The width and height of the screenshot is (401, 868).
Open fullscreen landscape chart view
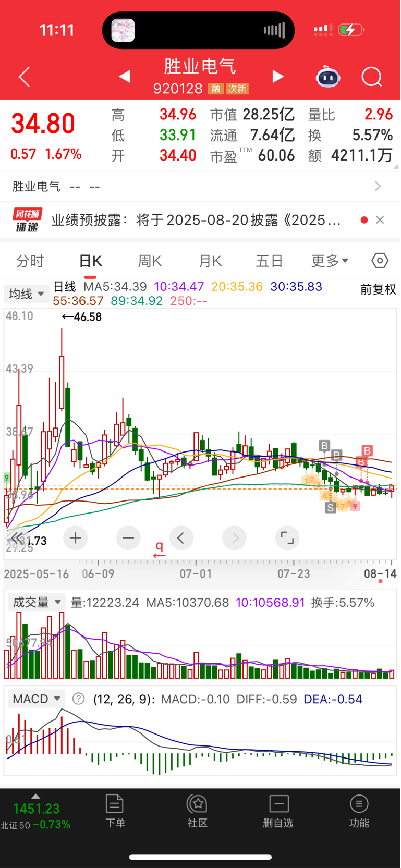pos(287,538)
